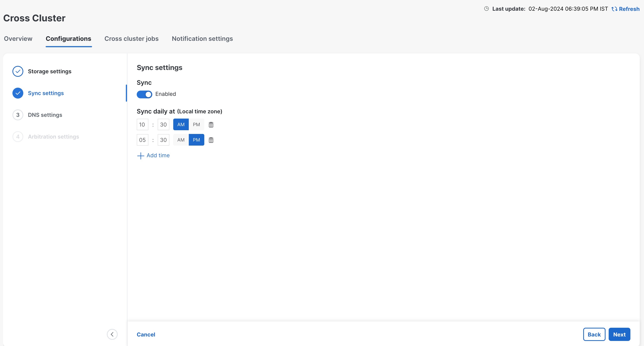
Task: Edit the second sync time hour field
Action: tap(142, 140)
